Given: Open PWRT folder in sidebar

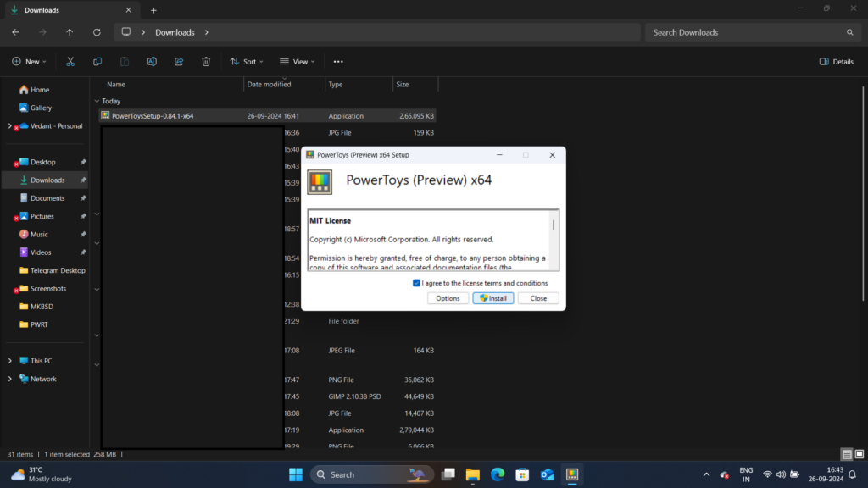Looking at the screenshot, I should [46, 324].
